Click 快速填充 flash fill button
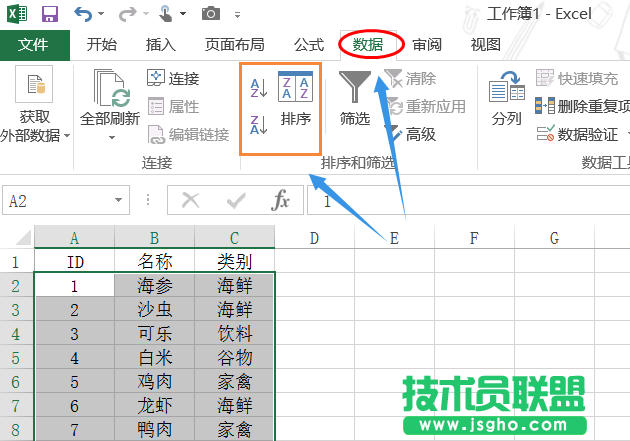 (x=577, y=78)
